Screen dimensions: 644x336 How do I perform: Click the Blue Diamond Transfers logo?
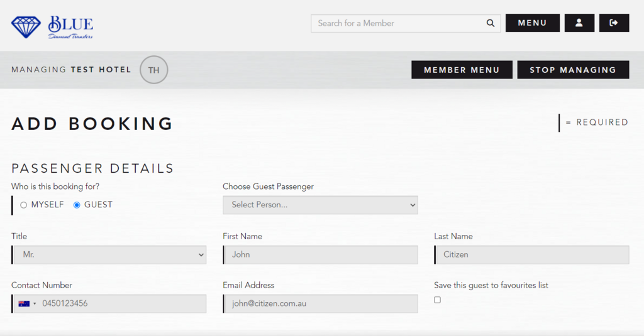[52, 26]
